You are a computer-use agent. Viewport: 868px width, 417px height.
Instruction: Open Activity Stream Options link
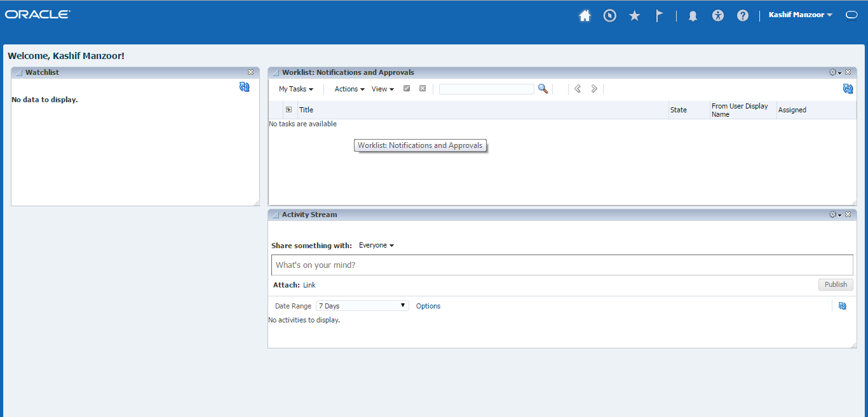coord(428,306)
